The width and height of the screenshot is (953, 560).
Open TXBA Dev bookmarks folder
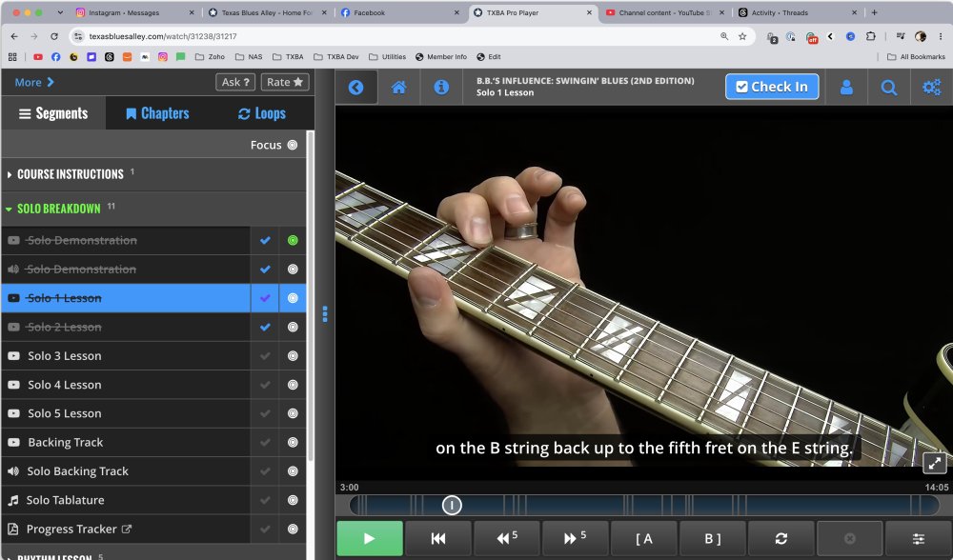coord(336,57)
